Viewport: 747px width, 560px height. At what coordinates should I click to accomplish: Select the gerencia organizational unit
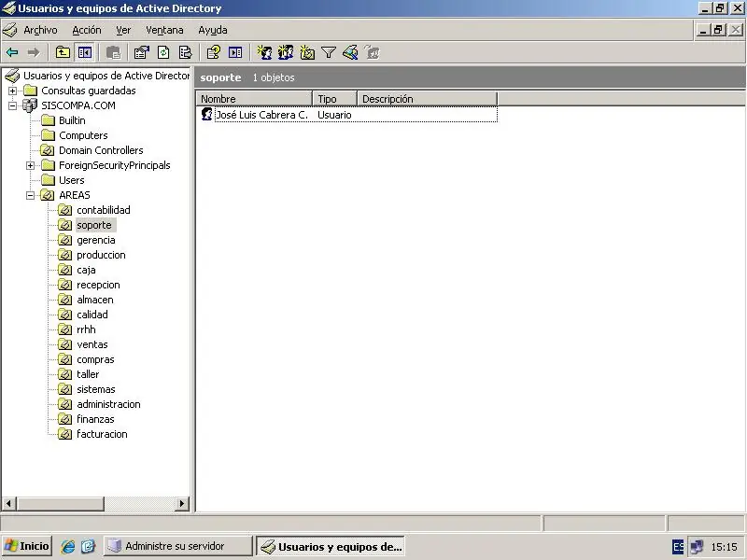96,240
